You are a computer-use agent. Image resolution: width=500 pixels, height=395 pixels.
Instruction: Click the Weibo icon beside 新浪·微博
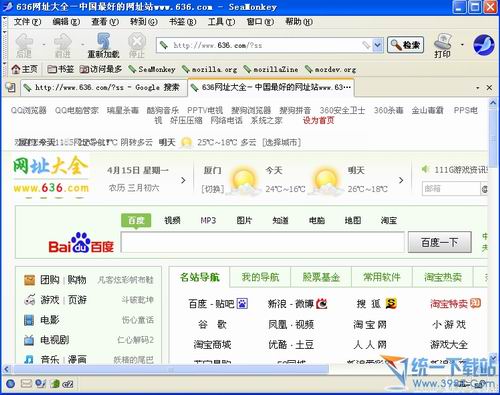coord(322,303)
